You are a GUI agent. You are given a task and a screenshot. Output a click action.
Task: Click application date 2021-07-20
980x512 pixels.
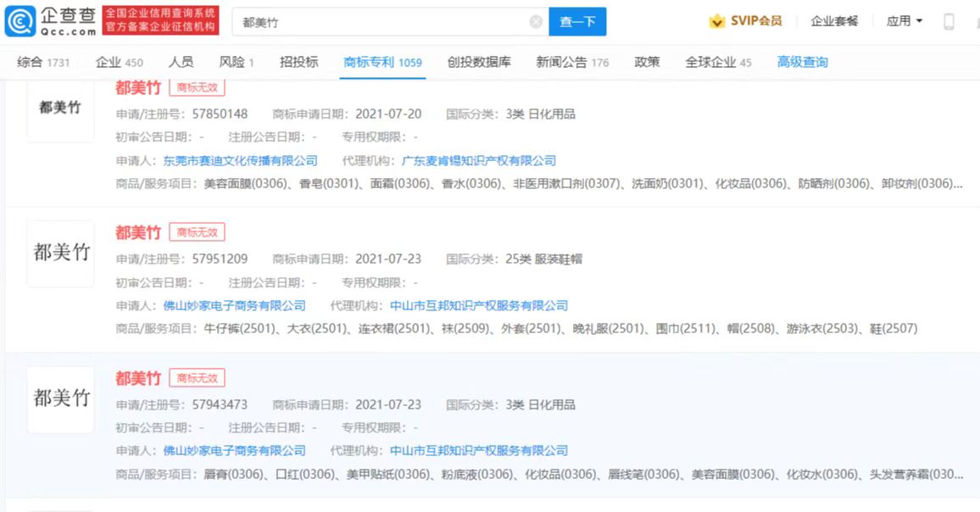[388, 114]
